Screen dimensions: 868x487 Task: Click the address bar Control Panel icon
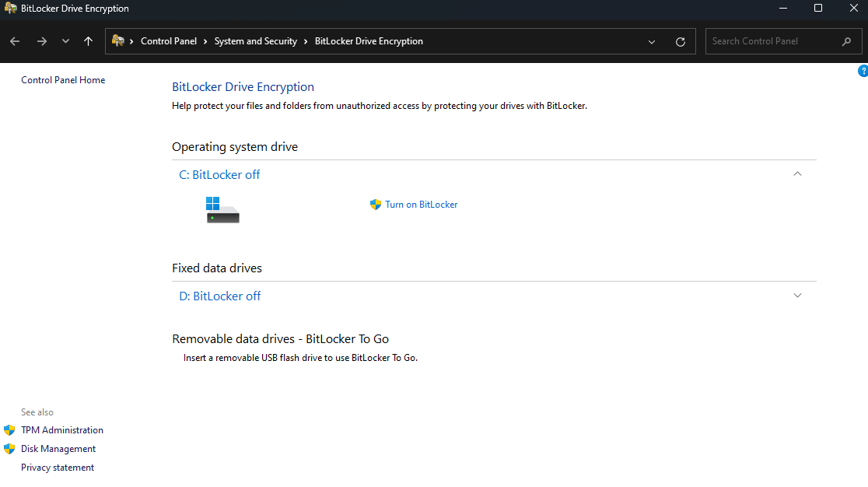(x=117, y=41)
